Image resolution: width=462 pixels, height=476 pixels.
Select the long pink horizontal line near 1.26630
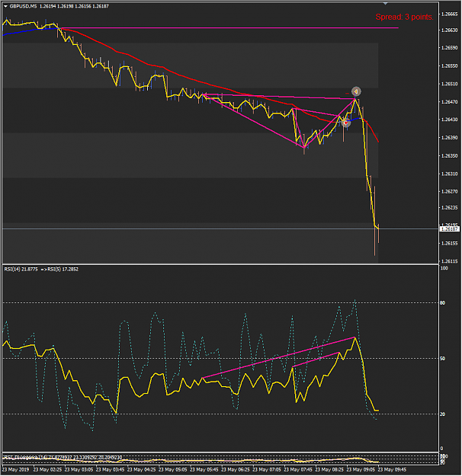click(x=229, y=28)
